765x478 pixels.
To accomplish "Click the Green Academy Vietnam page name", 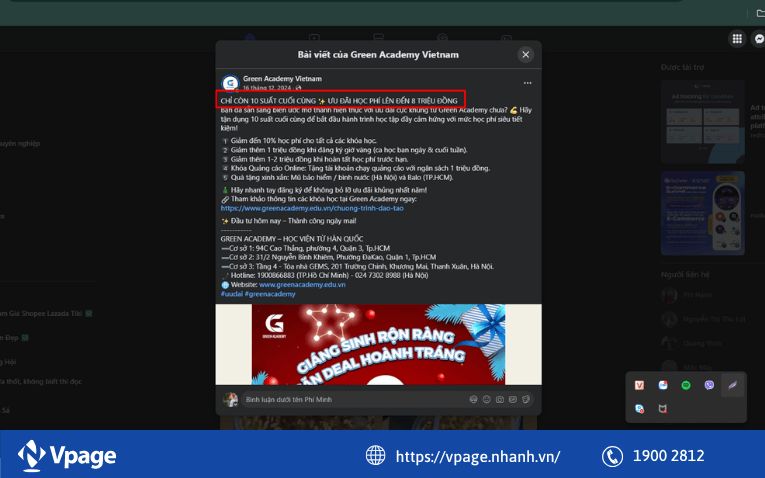I will (282, 79).
